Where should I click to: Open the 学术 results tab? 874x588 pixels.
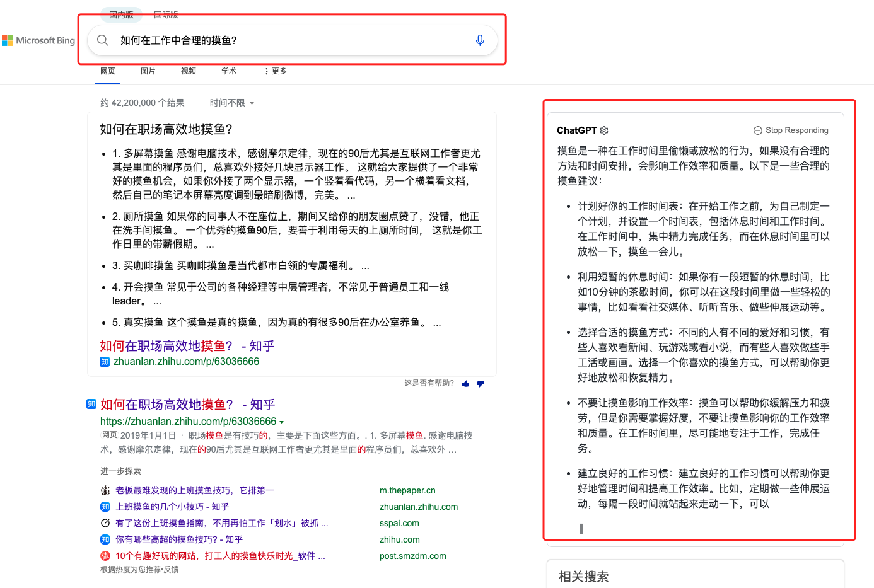coord(229,71)
